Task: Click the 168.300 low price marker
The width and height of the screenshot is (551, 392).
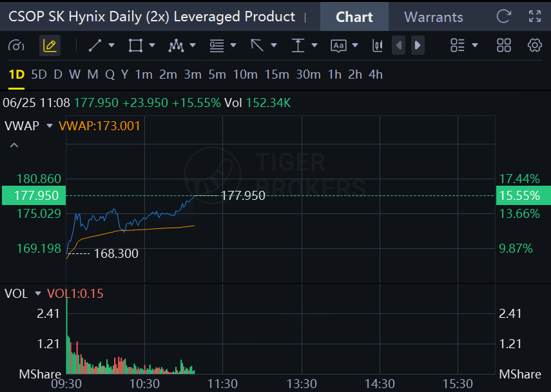Action: pos(116,253)
